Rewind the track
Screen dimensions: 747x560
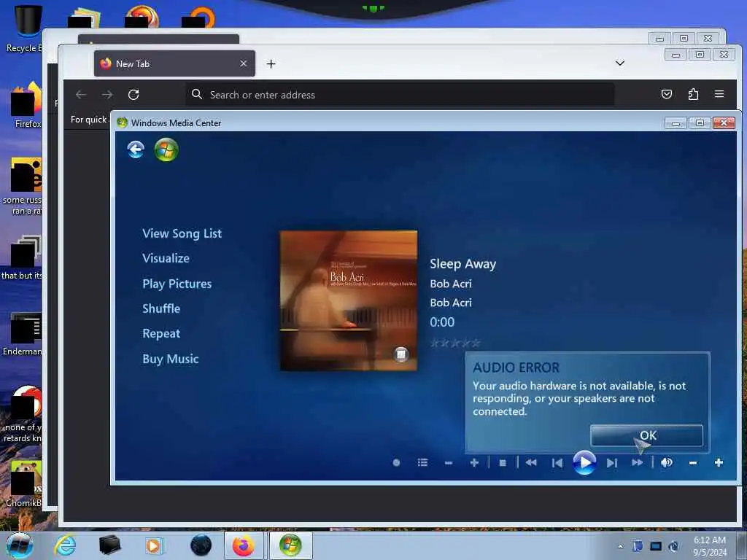click(531, 463)
